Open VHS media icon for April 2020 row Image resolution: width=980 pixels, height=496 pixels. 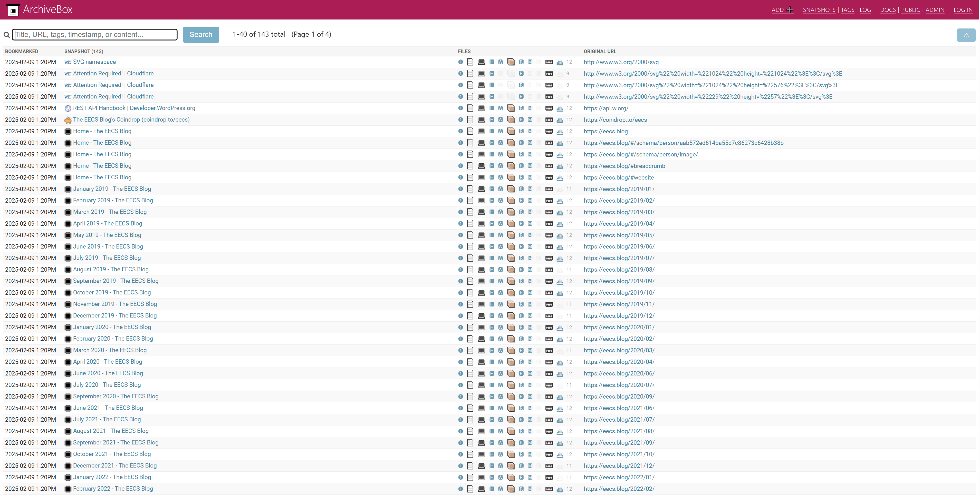click(549, 362)
